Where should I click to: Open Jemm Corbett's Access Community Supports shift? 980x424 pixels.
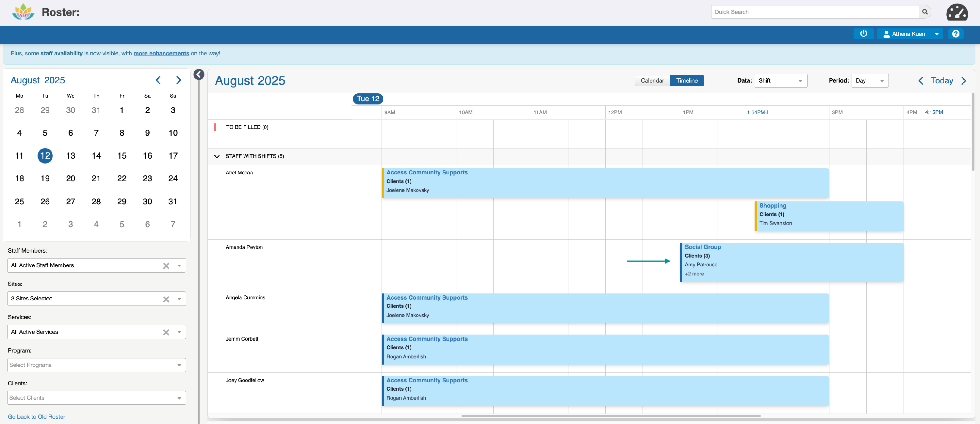pyautogui.click(x=605, y=350)
